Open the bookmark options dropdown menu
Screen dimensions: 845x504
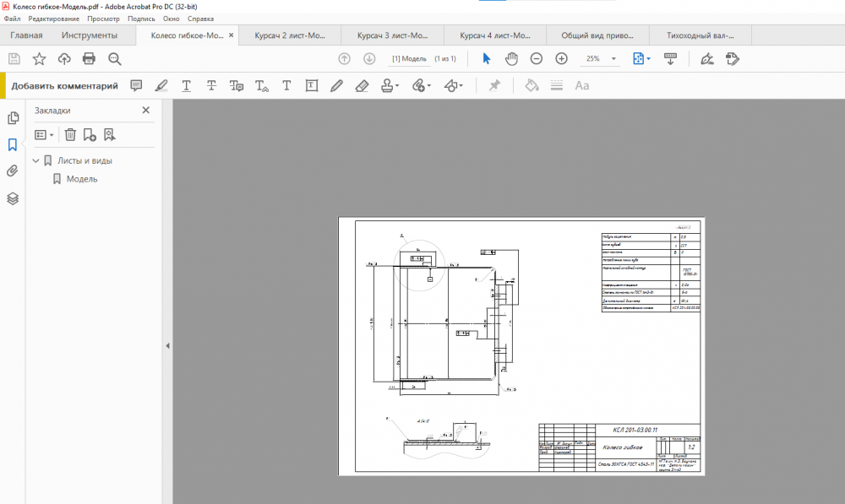pyautogui.click(x=44, y=134)
